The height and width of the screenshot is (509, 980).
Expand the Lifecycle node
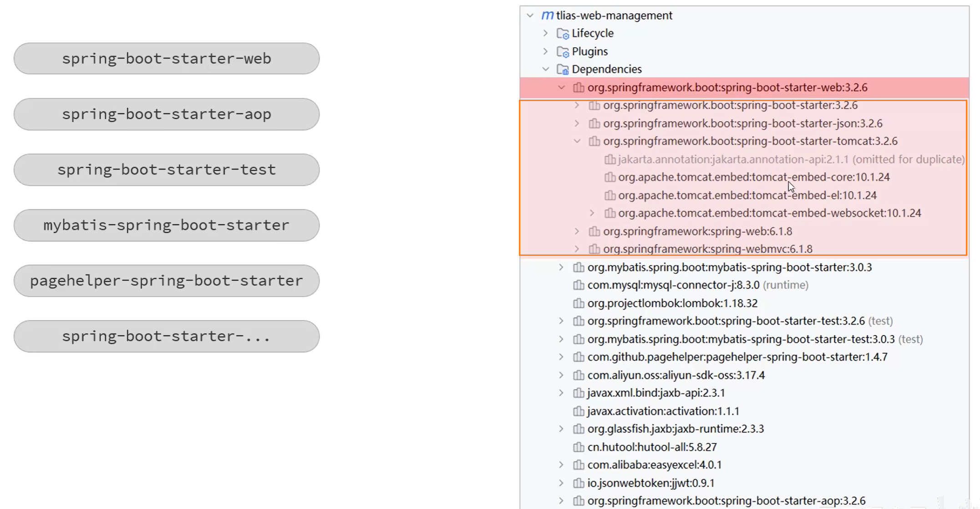545,33
